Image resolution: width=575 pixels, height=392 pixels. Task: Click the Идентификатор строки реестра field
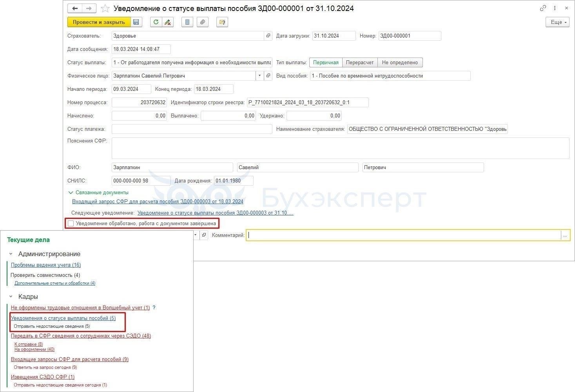[x=308, y=102]
